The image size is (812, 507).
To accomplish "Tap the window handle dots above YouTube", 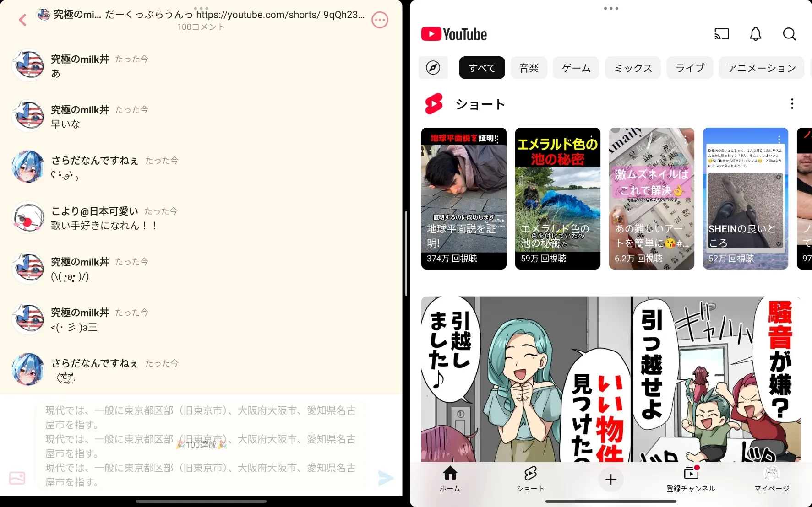I will [611, 8].
